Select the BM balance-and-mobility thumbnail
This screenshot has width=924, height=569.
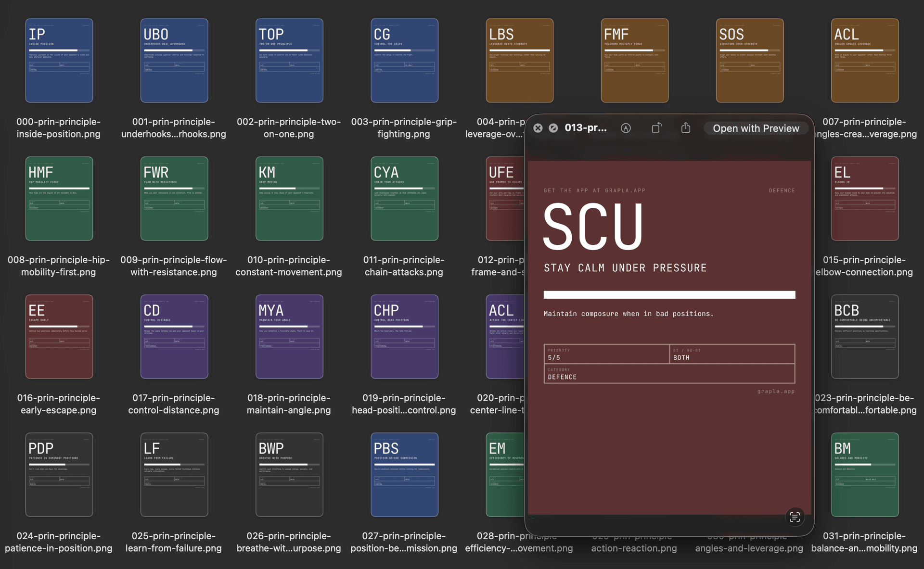tap(864, 475)
